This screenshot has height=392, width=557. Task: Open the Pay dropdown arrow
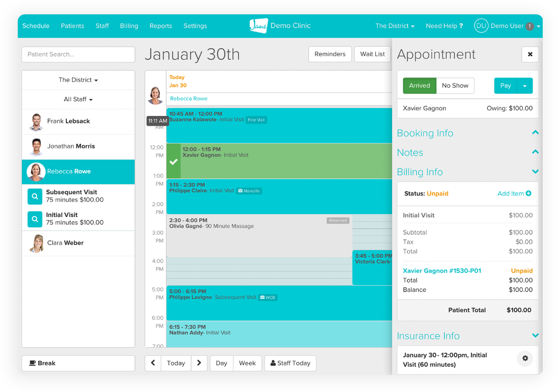point(525,86)
